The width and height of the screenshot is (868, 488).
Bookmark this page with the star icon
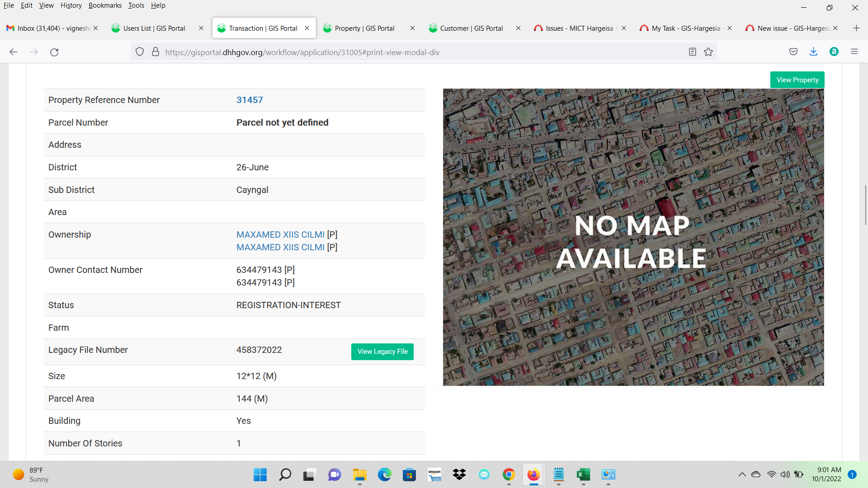(x=708, y=52)
